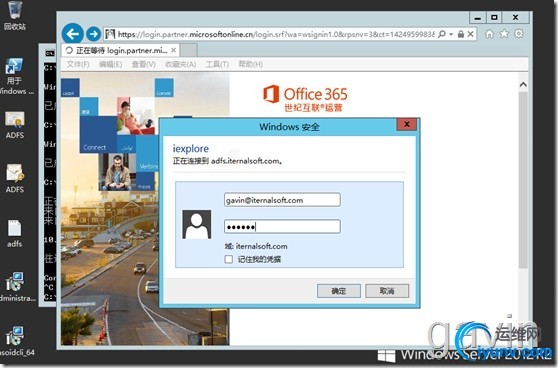558x368 pixels.
Task: Click the 取消 button
Action: click(x=387, y=291)
